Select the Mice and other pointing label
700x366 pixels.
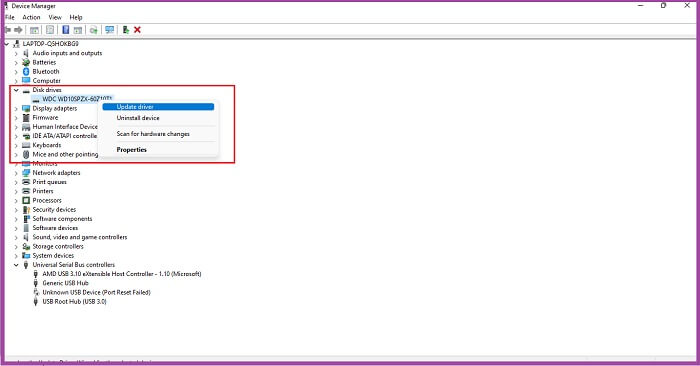pos(65,154)
